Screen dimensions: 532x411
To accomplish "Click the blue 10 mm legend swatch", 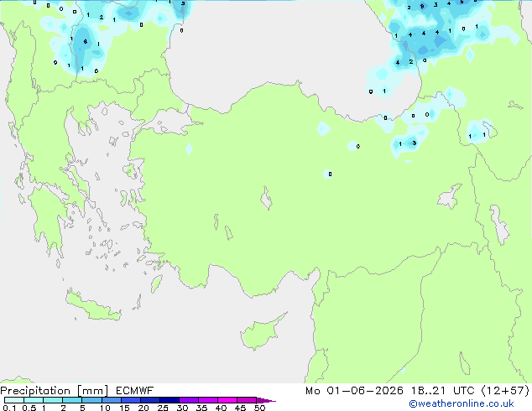I will click(x=112, y=400).
